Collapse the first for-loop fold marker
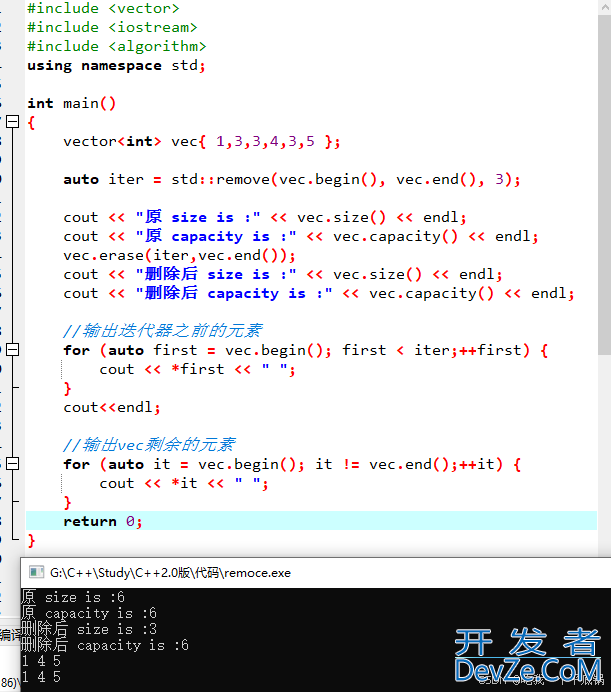The image size is (611, 692). 13,350
